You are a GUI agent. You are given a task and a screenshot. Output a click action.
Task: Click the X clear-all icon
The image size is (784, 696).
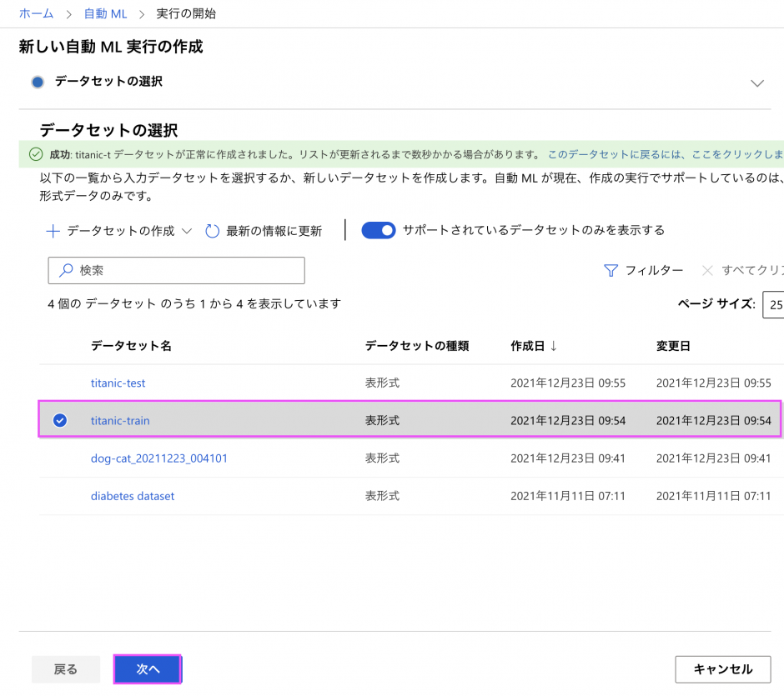pos(707,270)
